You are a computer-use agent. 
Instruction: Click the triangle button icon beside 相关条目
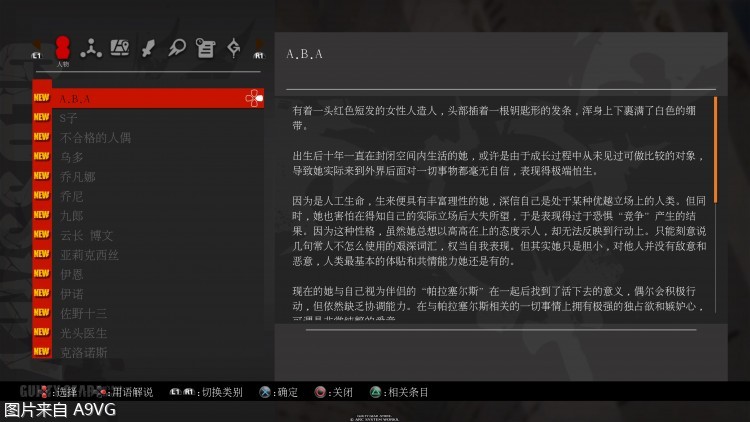375,392
